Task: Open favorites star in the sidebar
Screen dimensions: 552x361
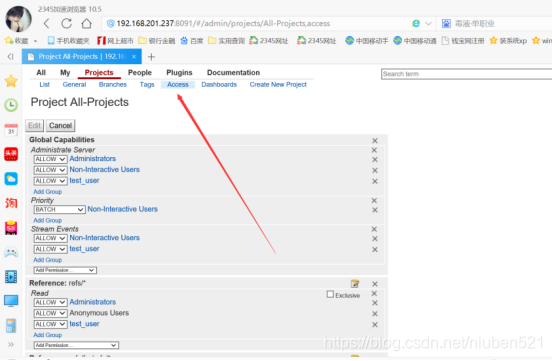Action: pyautogui.click(x=11, y=81)
